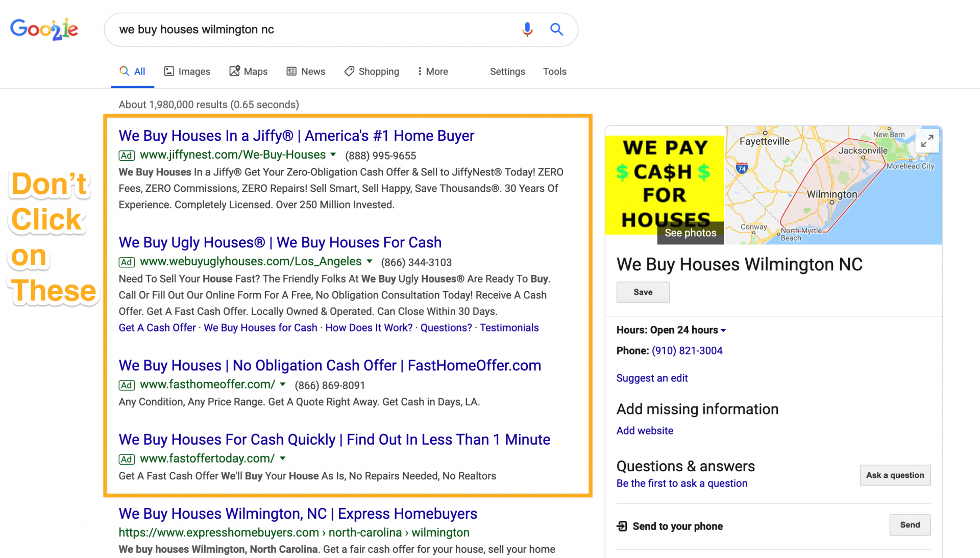The width and height of the screenshot is (980, 558).
Task: Click the Wilmington area map thumbnail
Action: pyautogui.click(x=833, y=185)
